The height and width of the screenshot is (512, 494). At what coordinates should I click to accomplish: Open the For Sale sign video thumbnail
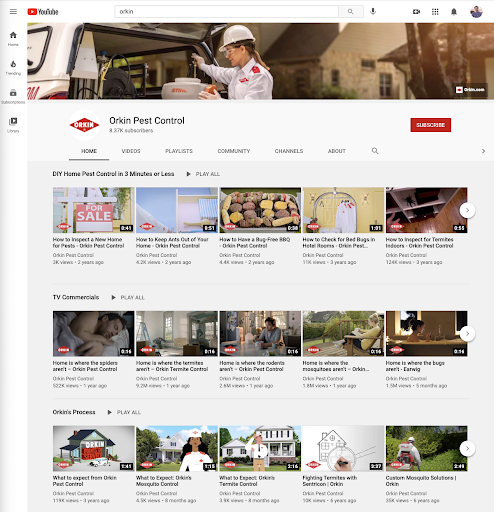coord(94,210)
